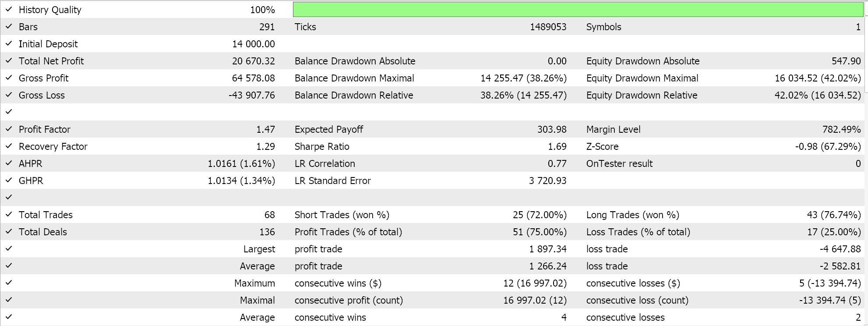The image size is (868, 326).
Task: Toggle the checkmark beside History Quality
Action: click(x=9, y=9)
